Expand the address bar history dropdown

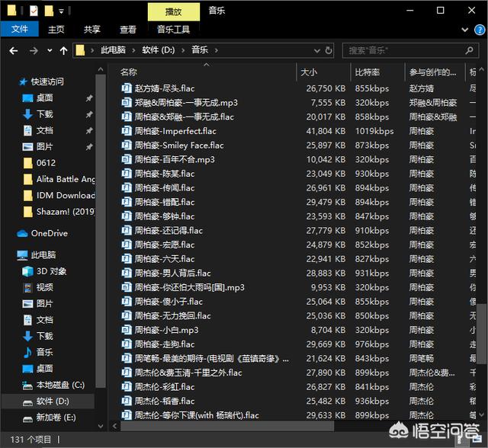tap(317, 50)
